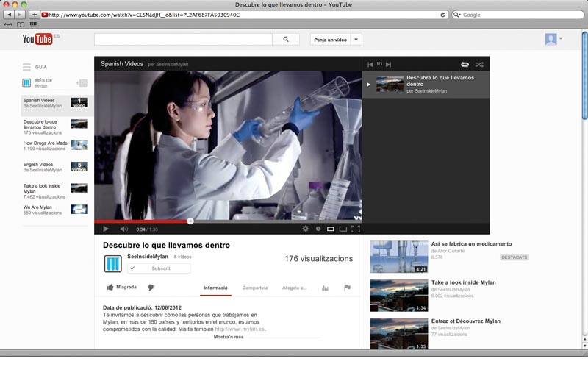Switch to small player size
Screen dimensions: 588x367
(x=330, y=229)
